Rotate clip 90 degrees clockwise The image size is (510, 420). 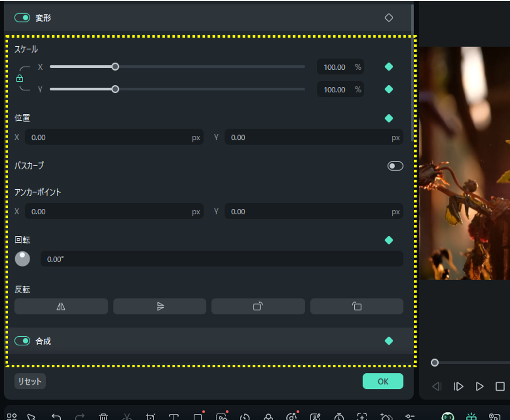[258, 307]
